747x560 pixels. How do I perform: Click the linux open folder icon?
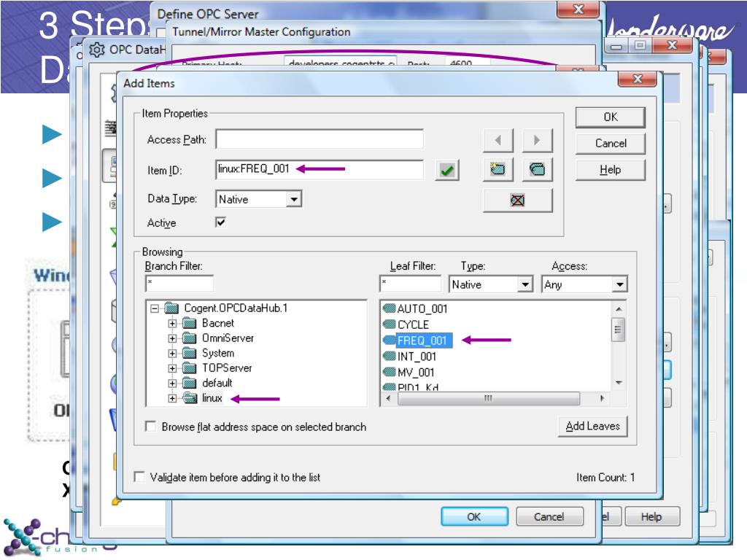click(190, 398)
